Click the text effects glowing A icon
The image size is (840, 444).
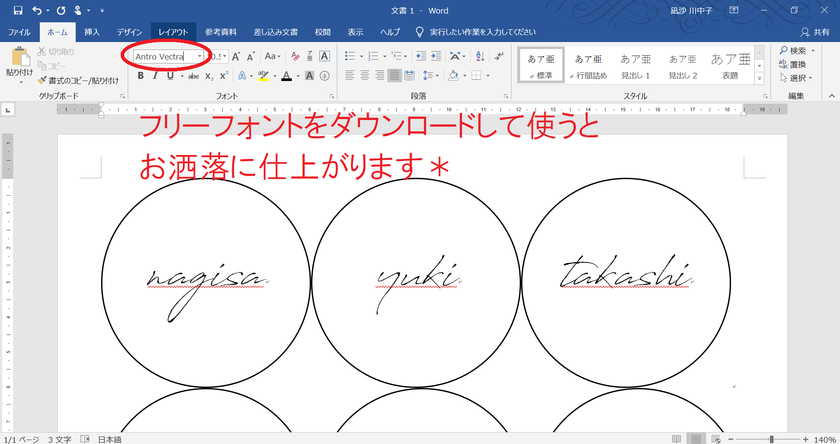tap(242, 76)
